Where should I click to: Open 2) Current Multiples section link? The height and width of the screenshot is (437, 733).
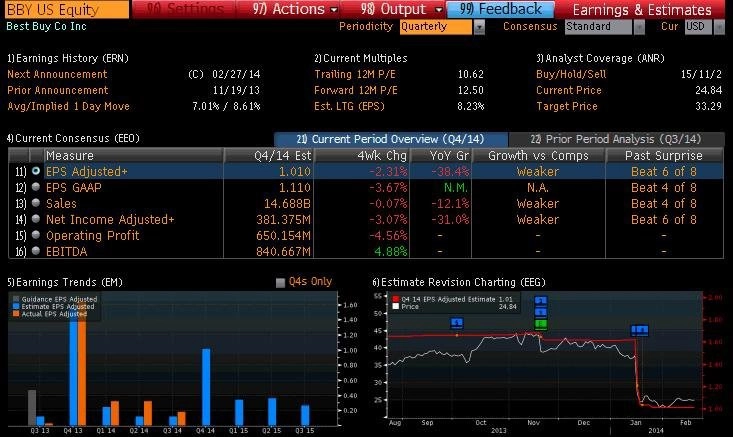pos(360,58)
